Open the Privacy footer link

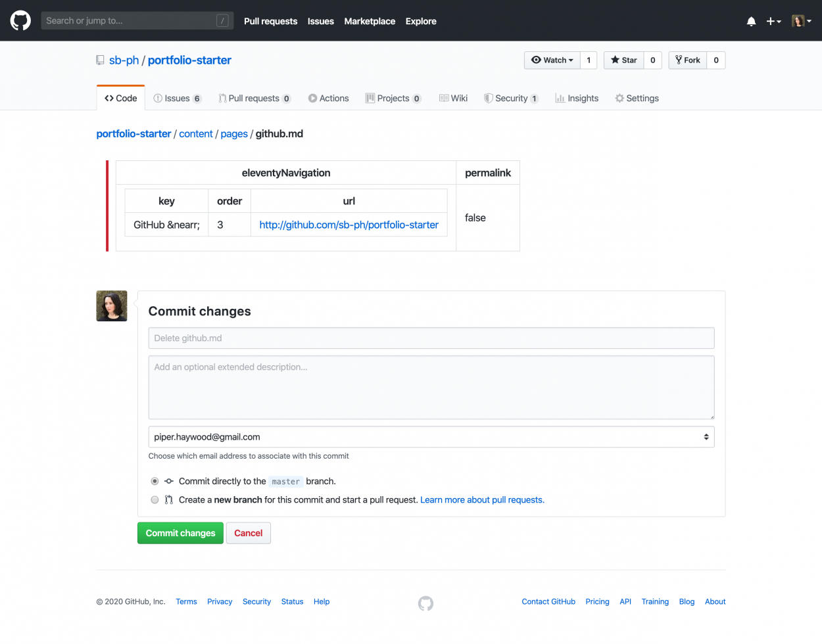click(x=220, y=601)
